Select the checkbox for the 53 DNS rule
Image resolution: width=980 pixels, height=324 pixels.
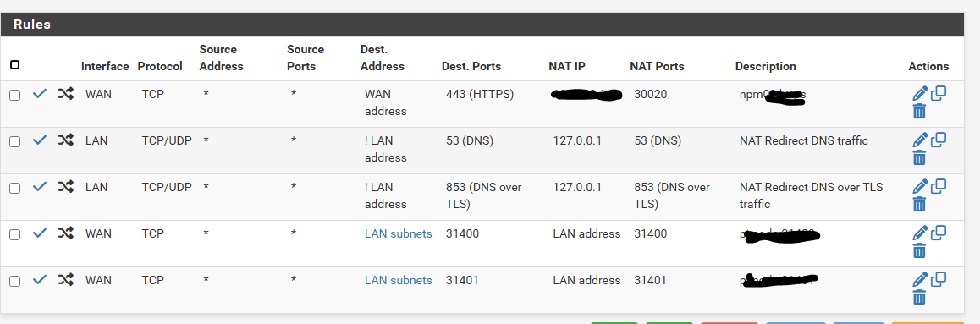[15, 142]
